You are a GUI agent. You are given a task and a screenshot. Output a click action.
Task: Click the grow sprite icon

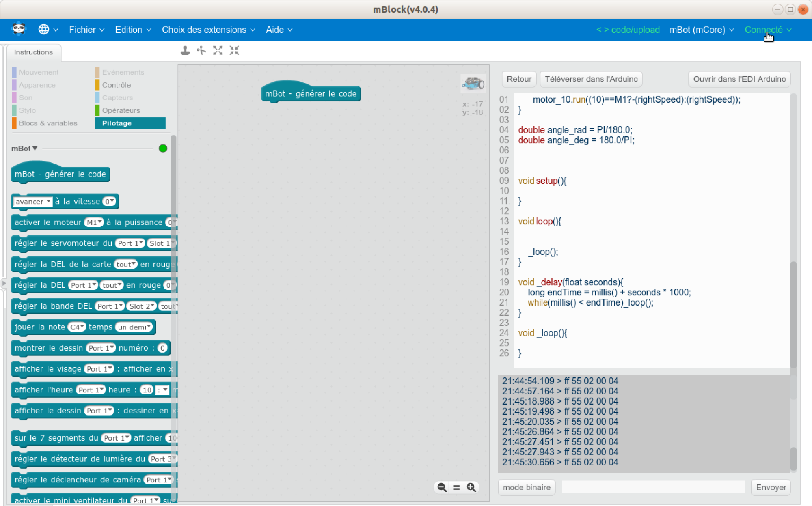click(x=218, y=51)
